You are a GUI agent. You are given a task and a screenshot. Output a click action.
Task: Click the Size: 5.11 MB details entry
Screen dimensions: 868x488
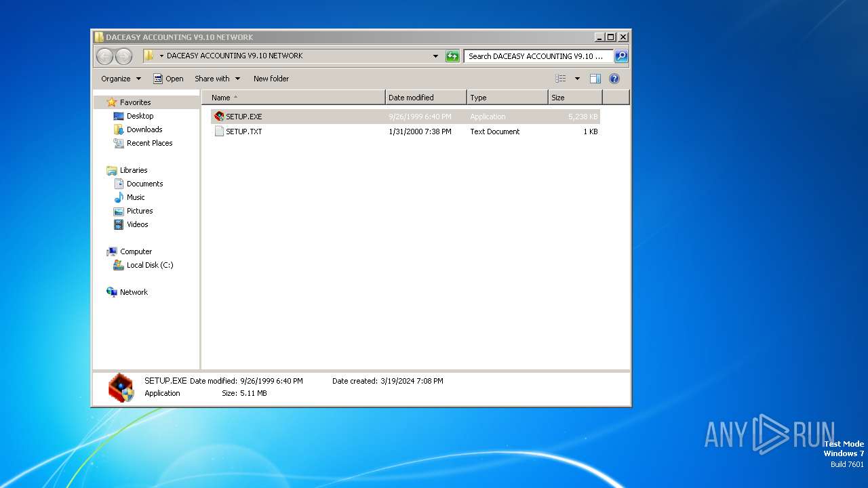(244, 393)
